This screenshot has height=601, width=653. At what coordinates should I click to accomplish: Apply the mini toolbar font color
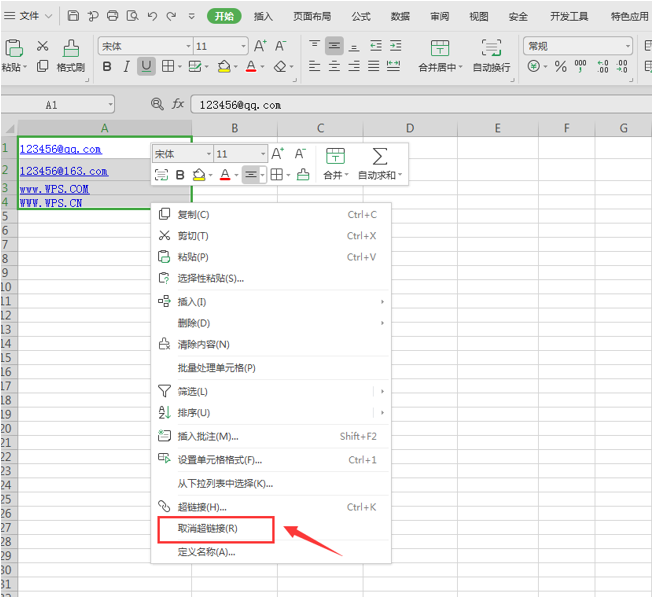point(225,175)
